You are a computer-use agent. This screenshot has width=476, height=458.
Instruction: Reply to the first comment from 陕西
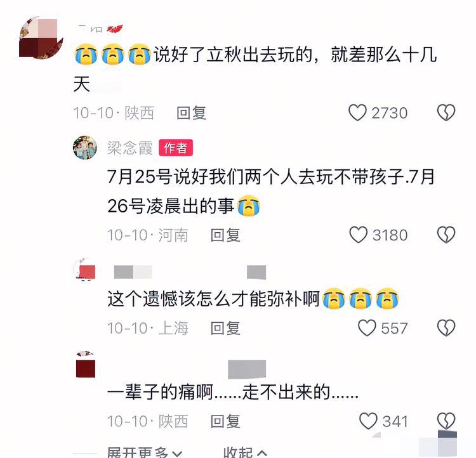coord(191,113)
